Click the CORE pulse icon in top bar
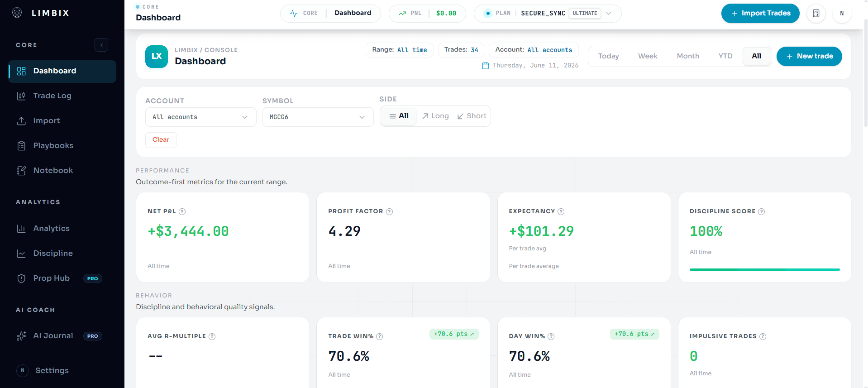 point(294,13)
